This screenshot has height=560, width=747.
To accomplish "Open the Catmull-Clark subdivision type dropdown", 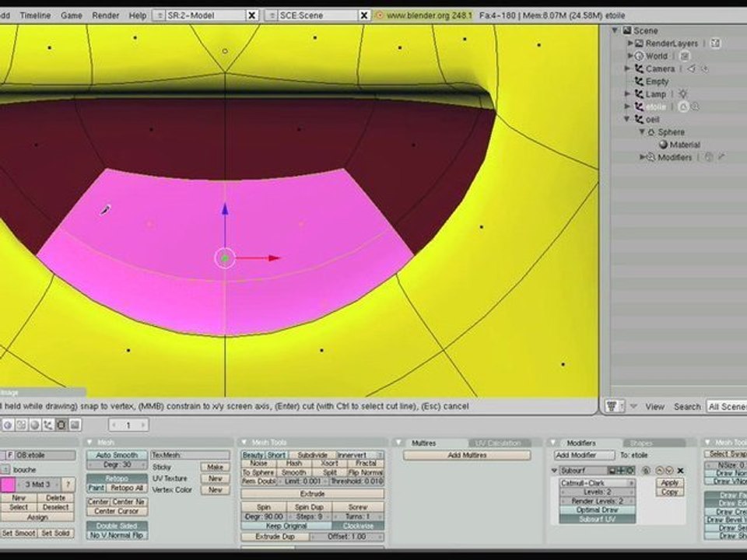I will click(x=597, y=483).
